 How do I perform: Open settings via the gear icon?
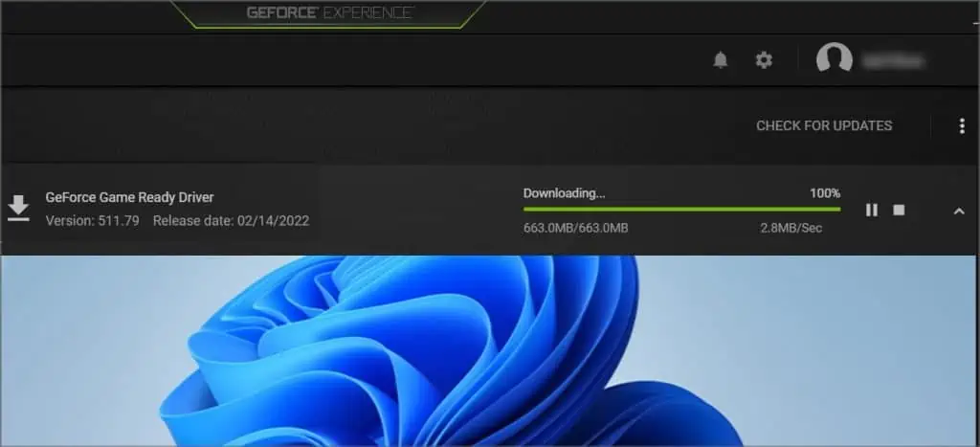764,60
